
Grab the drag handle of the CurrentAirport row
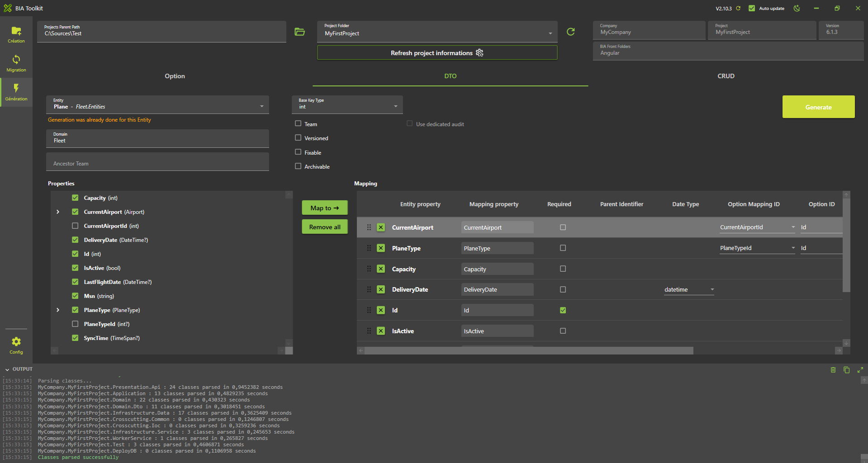click(x=369, y=227)
